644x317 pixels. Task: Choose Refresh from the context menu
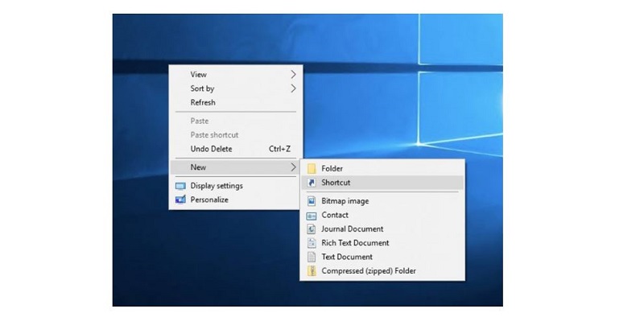(x=236, y=102)
